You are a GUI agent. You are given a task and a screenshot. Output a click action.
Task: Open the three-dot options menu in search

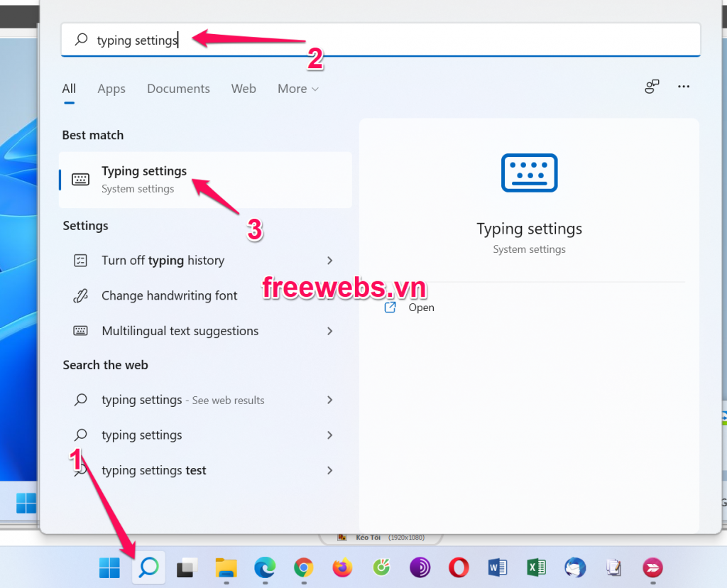[x=684, y=87]
